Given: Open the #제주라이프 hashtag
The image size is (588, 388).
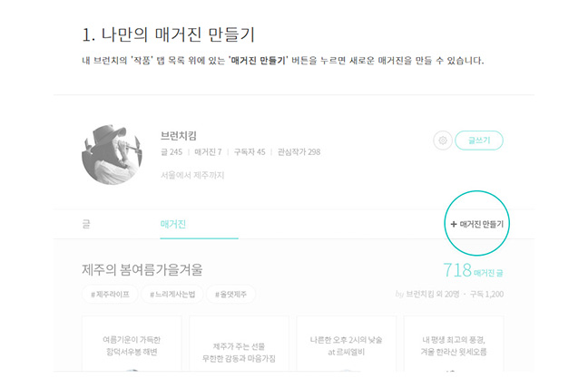Looking at the screenshot, I should tap(110, 294).
